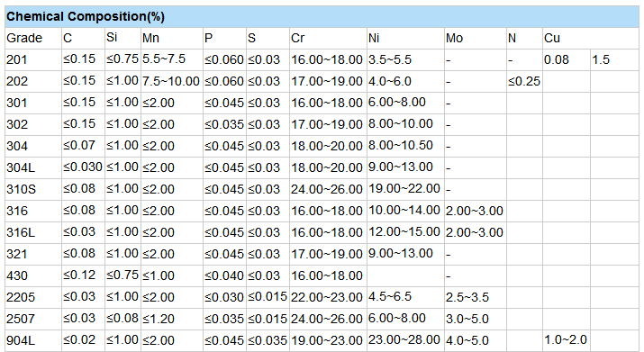Click the 7.5~10.00 Mn value for 202
Screen dimensions: 644x352
pyautogui.click(x=172, y=81)
